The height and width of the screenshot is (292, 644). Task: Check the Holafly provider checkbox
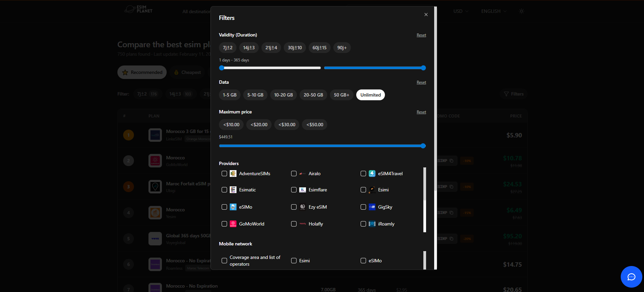[294, 224]
